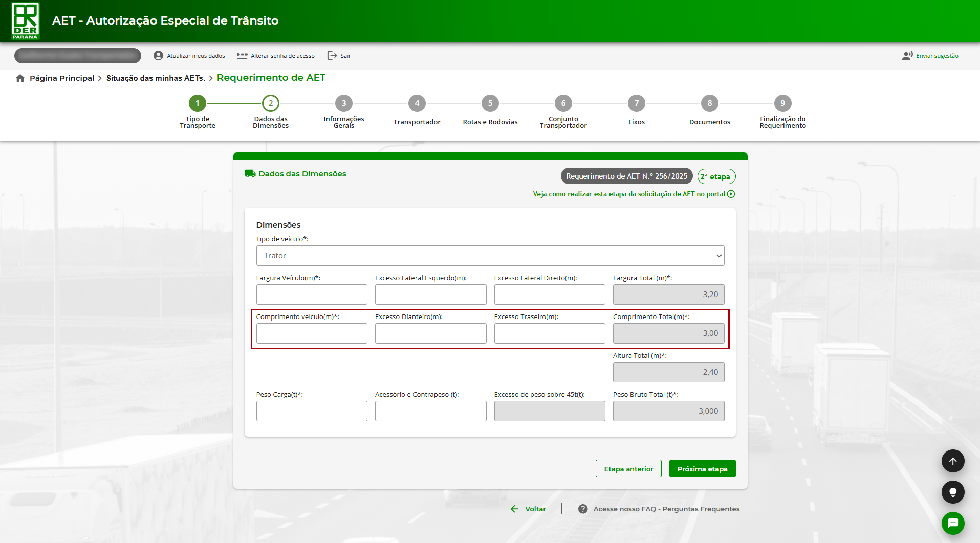The height and width of the screenshot is (543, 980).
Task: Click the Dimensões section heading
Action: pos(278,225)
